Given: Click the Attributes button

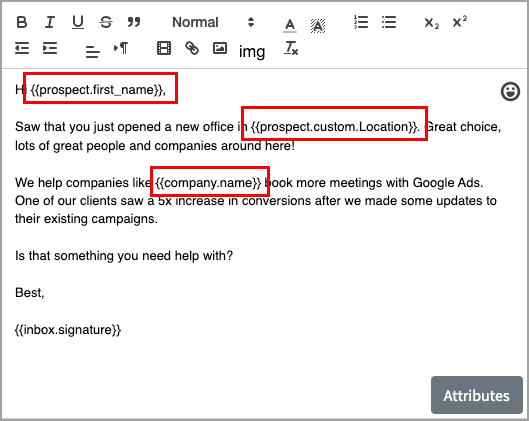Looking at the screenshot, I should click(477, 395).
